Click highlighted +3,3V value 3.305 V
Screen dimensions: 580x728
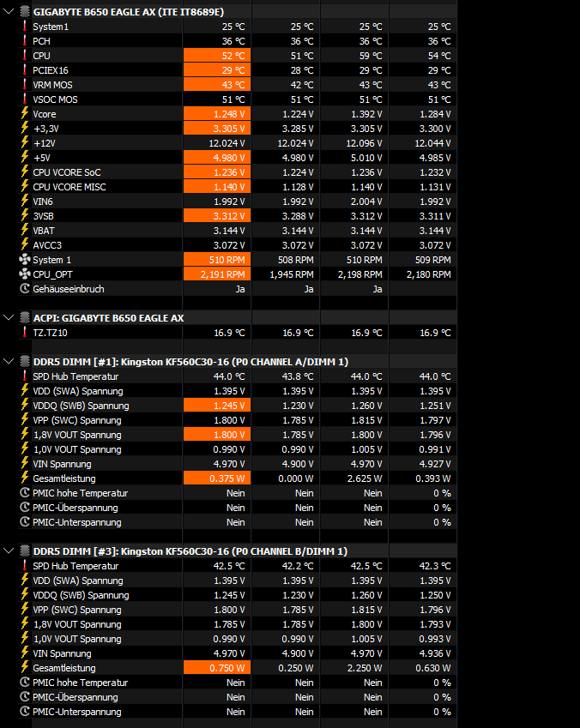(217, 128)
